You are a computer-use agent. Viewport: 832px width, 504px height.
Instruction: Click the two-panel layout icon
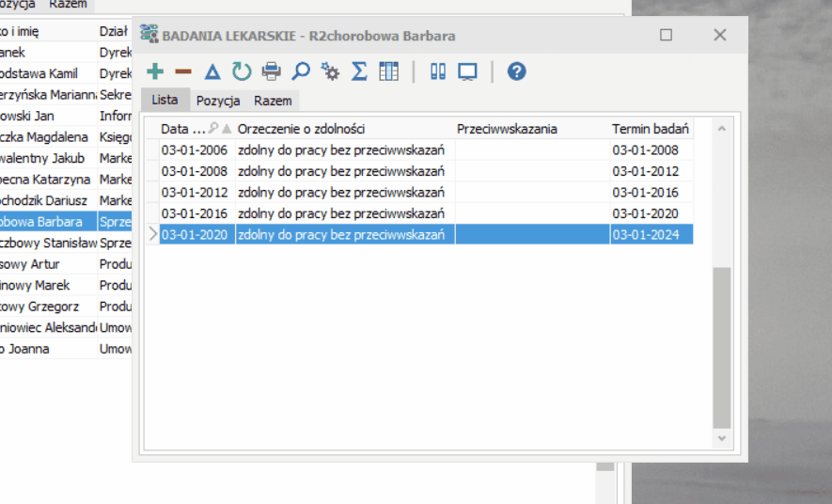(438, 71)
